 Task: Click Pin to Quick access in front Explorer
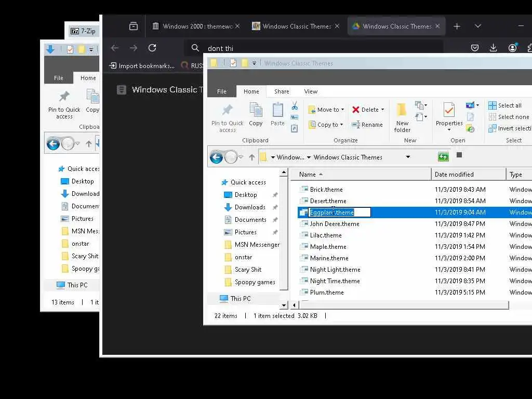click(x=228, y=118)
